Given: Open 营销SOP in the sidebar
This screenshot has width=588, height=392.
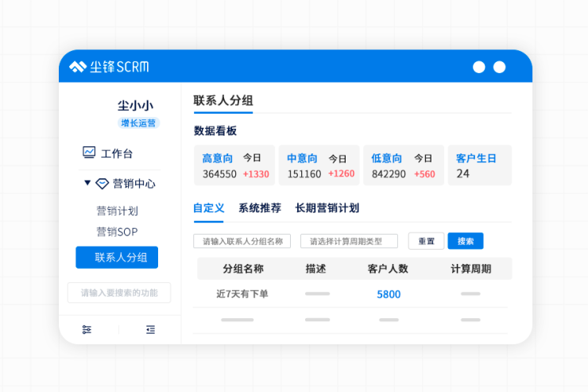Looking at the screenshot, I should pyautogui.click(x=117, y=231).
